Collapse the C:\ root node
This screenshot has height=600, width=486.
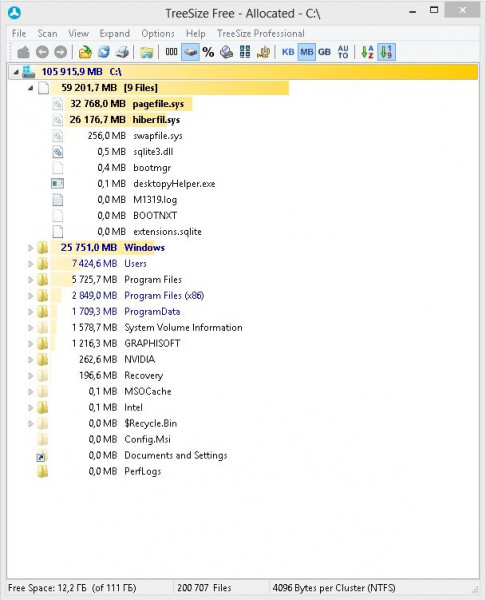16,72
